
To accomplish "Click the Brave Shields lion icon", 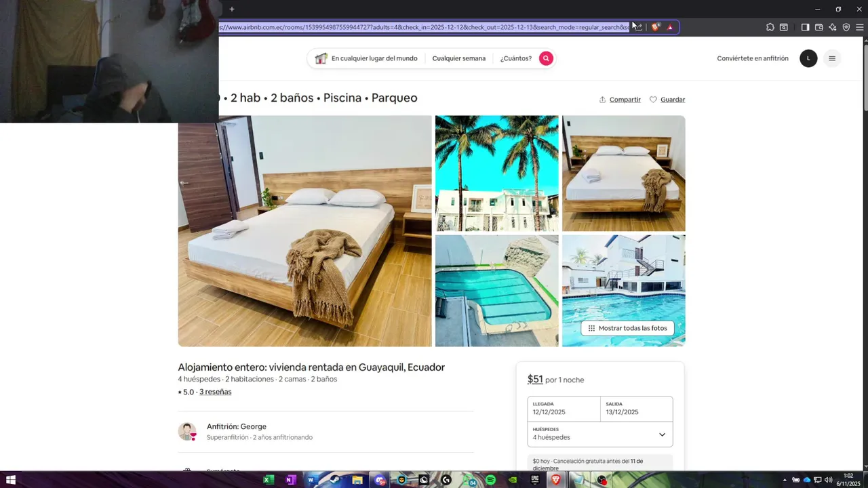I will (655, 27).
